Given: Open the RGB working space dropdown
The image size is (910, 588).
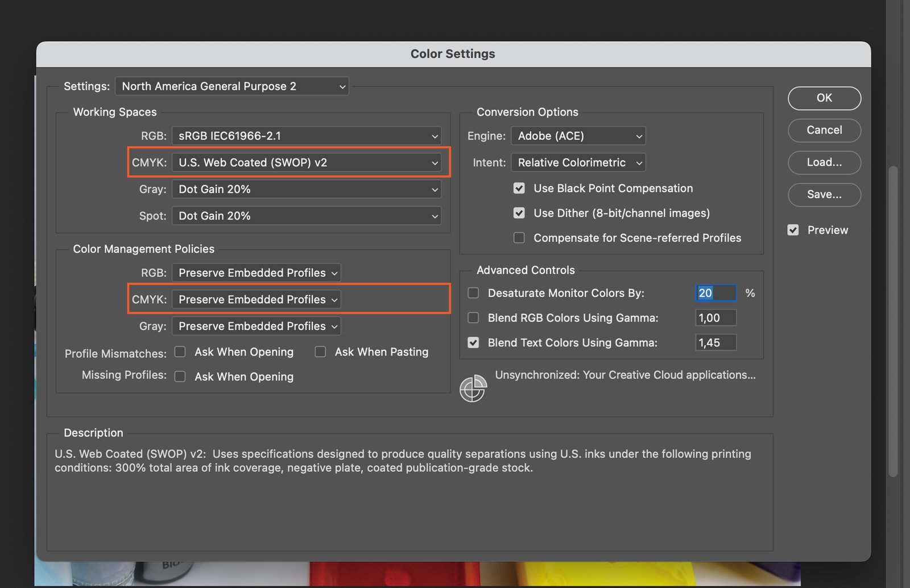Looking at the screenshot, I should coord(307,136).
